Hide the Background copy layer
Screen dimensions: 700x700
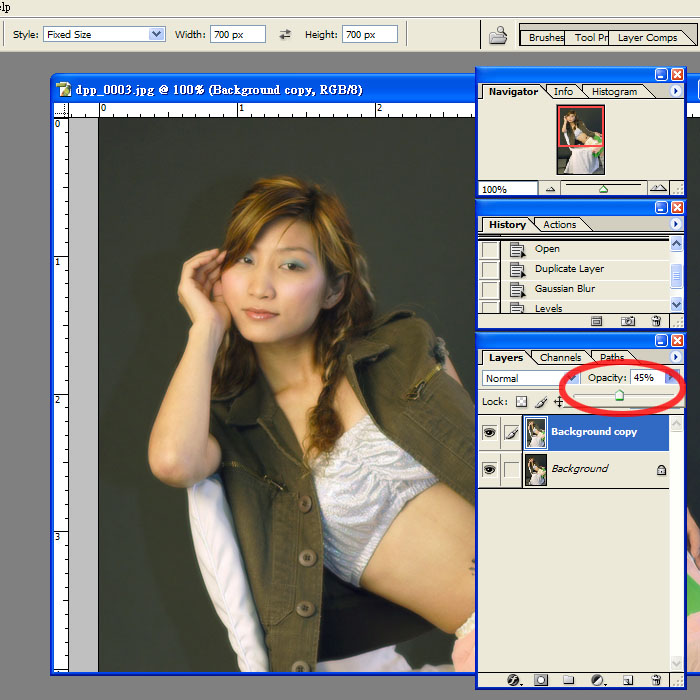(490, 433)
